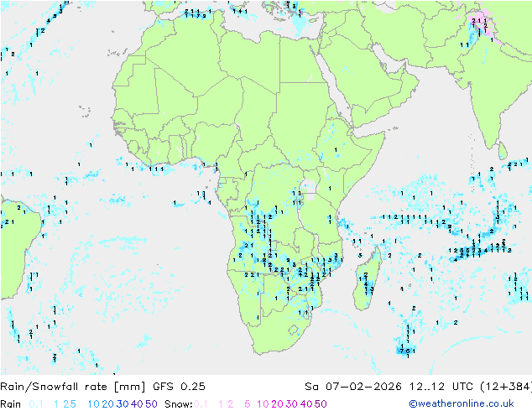
Task: Click the Snow legend label
Action: pyautogui.click(x=179, y=403)
